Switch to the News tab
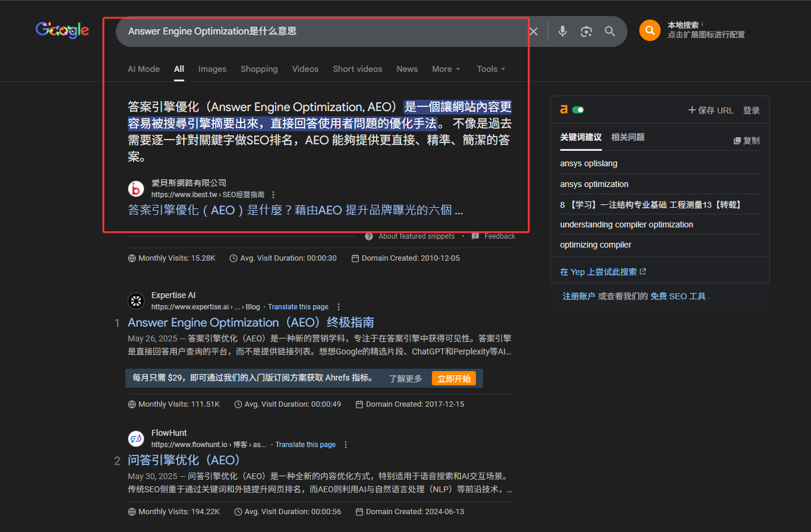 (x=407, y=69)
